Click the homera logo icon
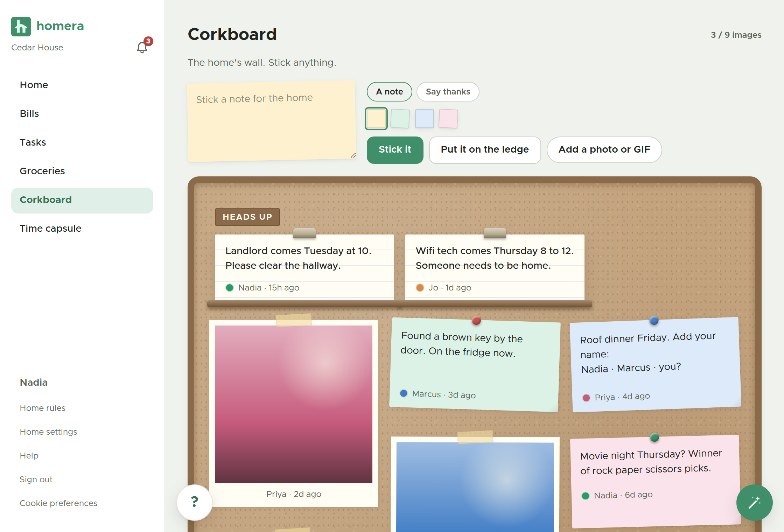784x532 pixels. coord(21,27)
